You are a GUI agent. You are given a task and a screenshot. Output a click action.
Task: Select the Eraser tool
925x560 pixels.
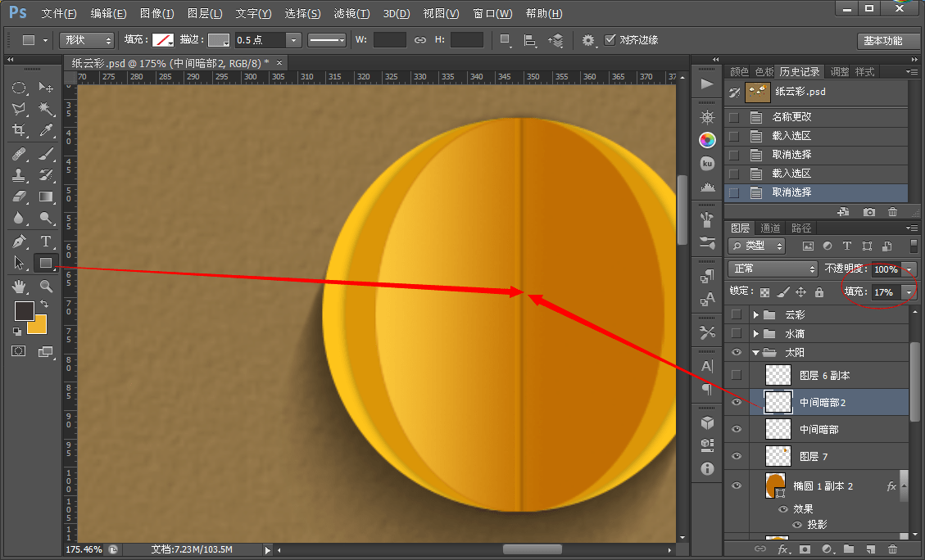click(x=20, y=196)
